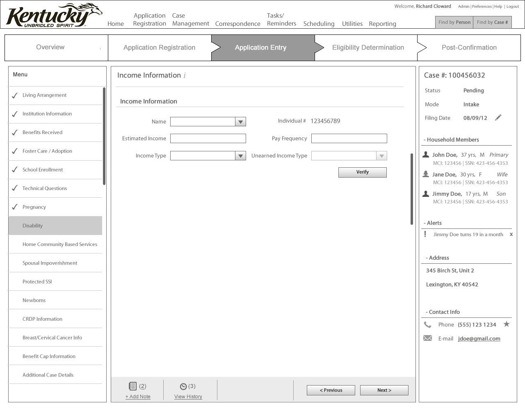Click the Estimated Income input field
The width and height of the screenshot is (525, 420).
point(208,139)
